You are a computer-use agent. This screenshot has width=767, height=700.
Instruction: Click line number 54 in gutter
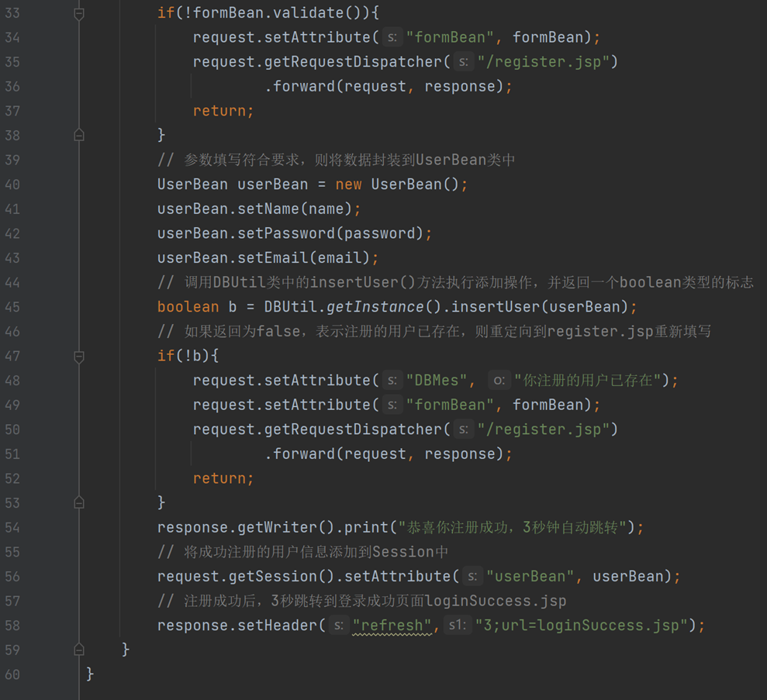12,527
